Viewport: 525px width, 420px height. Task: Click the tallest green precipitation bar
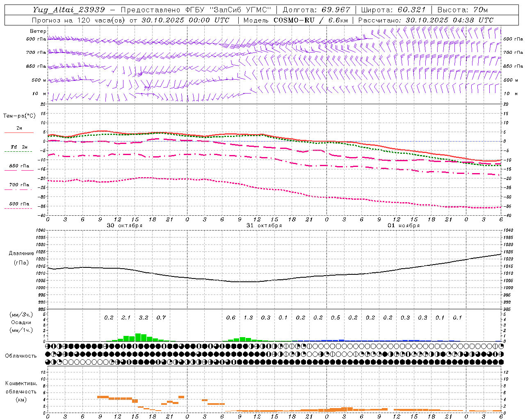tap(138, 337)
